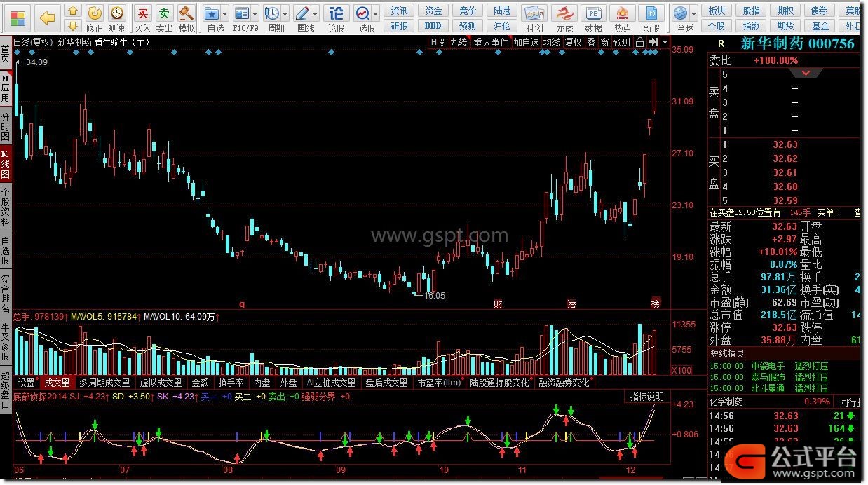Screen dimensions: 868x485
Task: Open the chart header dropdown triangle
Action: tap(665, 42)
